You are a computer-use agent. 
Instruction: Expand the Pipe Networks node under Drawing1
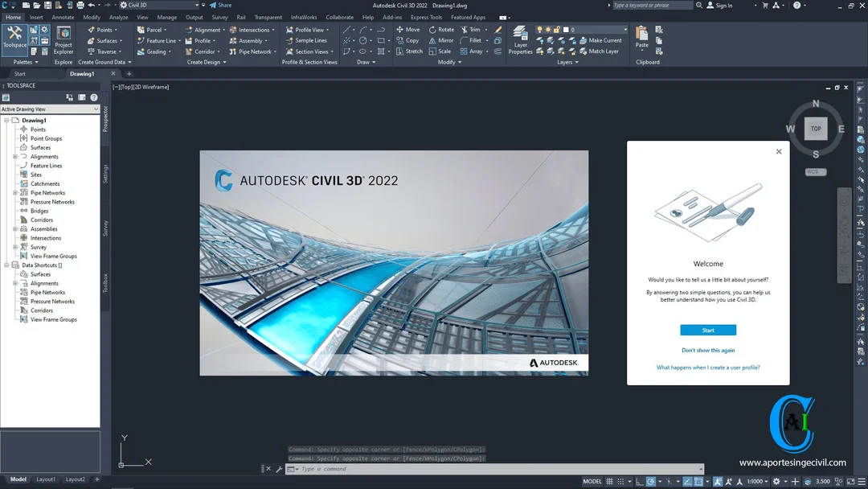click(15, 193)
